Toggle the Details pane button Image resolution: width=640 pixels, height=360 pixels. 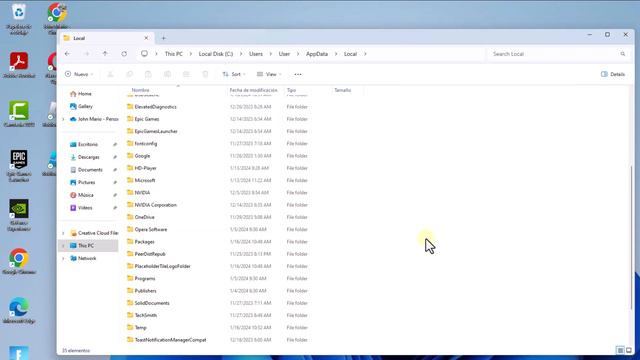pyautogui.click(x=613, y=74)
